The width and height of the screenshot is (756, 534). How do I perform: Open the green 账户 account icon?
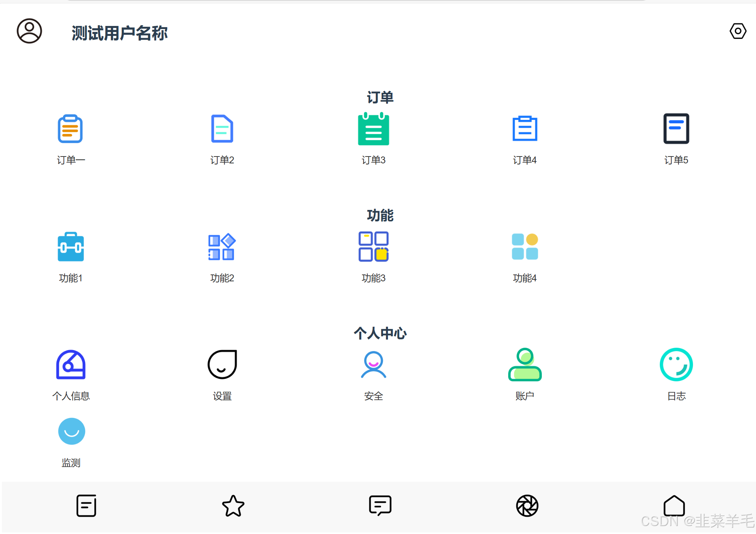525,365
